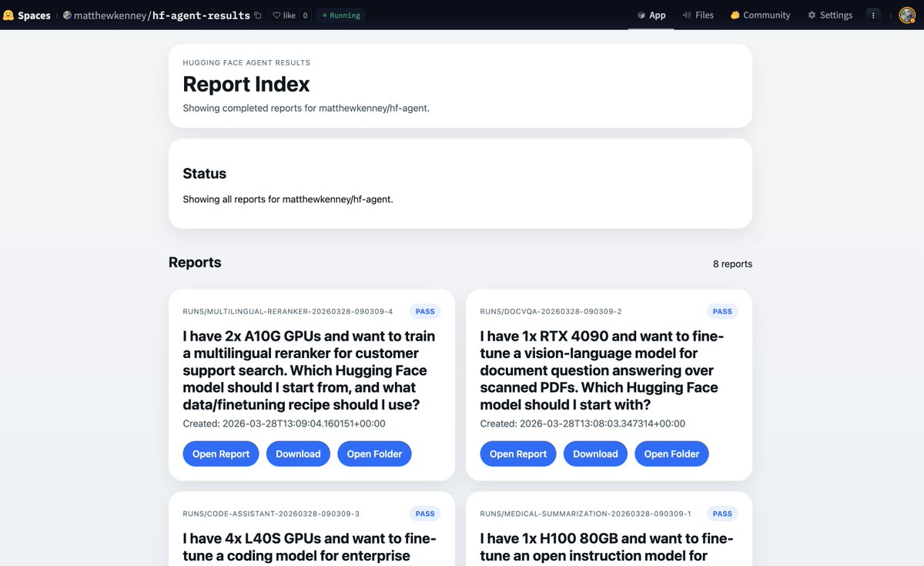Click the Running status badge

[x=340, y=15]
